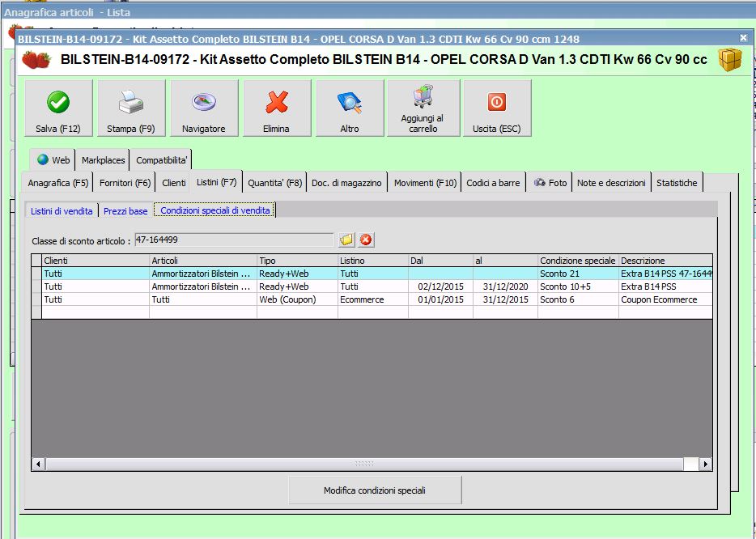The width and height of the screenshot is (756, 539).
Task: Go to Anagrafica (F5) tab
Action: 57,183
